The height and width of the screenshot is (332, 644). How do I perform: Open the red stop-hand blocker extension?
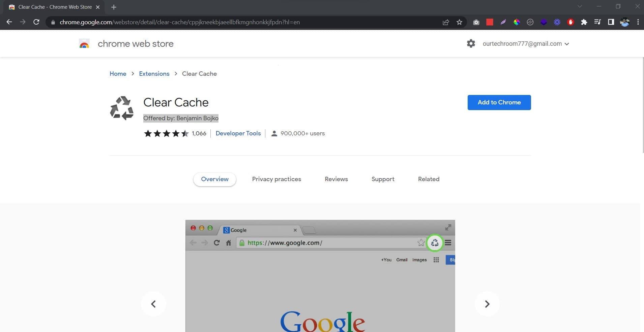tap(570, 22)
